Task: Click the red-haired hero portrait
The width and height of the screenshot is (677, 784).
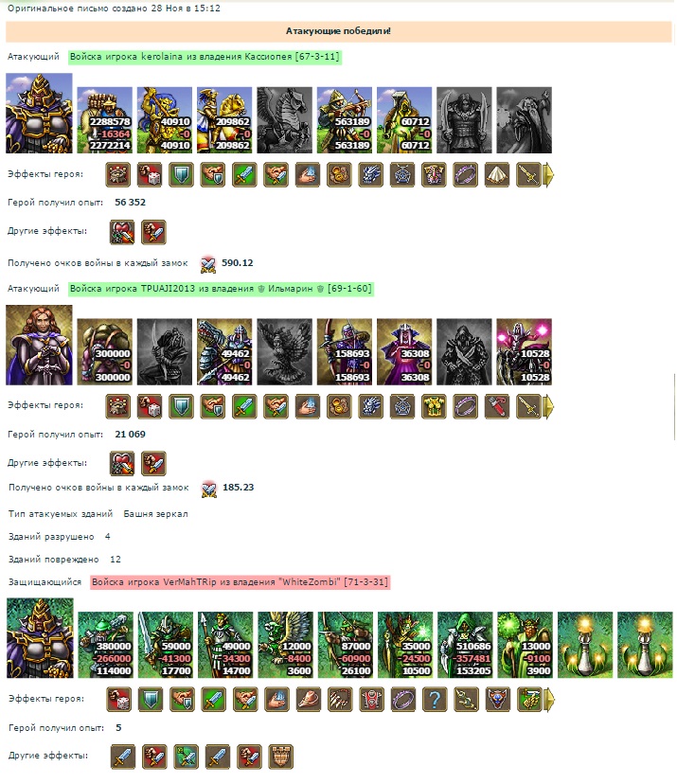Action: [39, 345]
